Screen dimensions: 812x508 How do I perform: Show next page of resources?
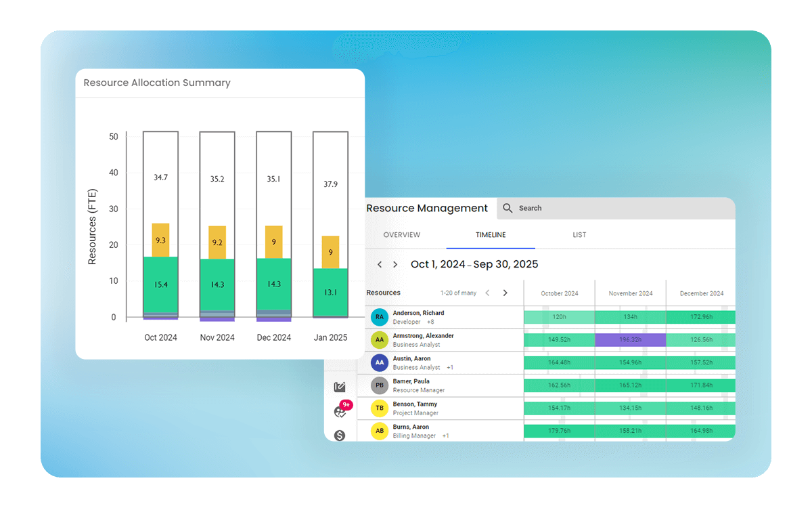coord(505,293)
